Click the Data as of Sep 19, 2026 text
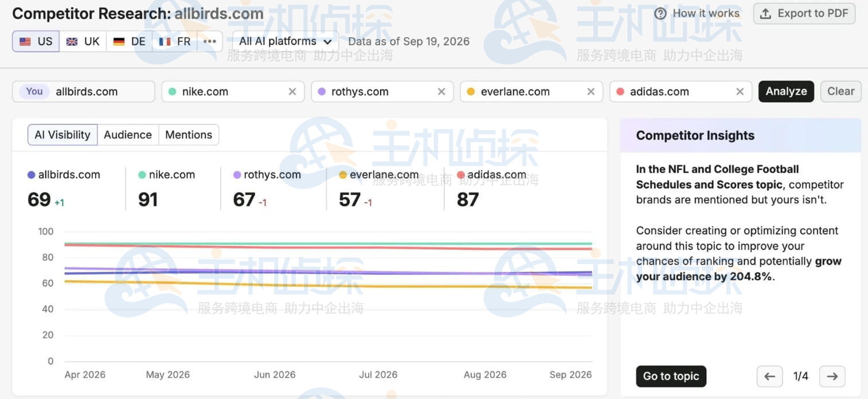The height and width of the screenshot is (399, 868). click(x=409, y=41)
